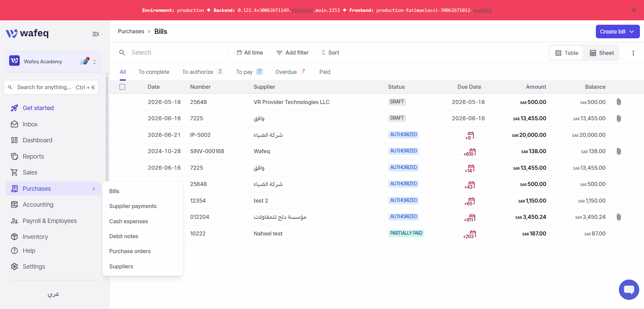
Task: Click the Dashboard icon in the sidebar
Action: (x=14, y=140)
